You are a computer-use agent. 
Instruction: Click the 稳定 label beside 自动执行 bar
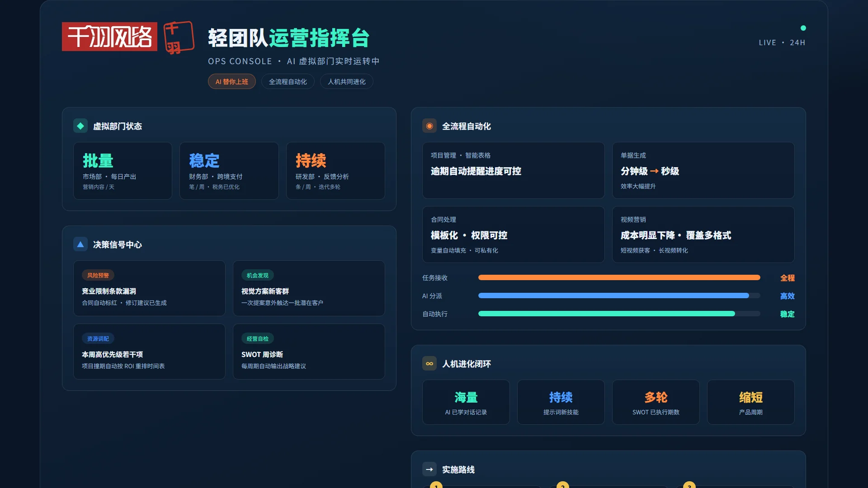tap(787, 314)
